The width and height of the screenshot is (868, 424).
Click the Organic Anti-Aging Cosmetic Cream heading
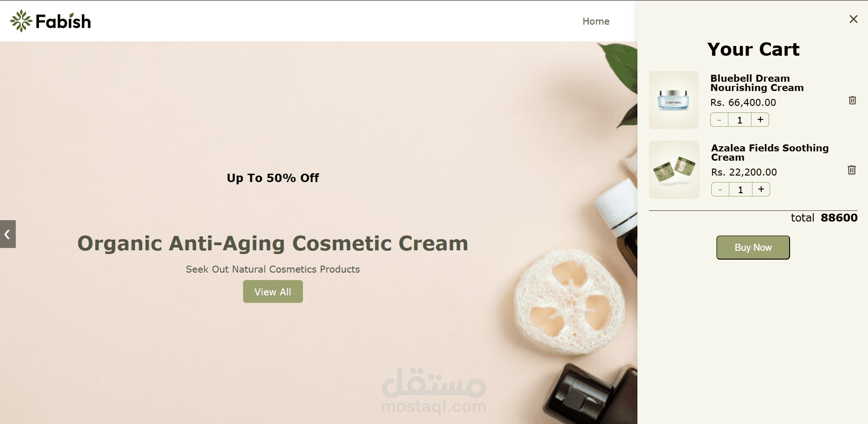273,243
